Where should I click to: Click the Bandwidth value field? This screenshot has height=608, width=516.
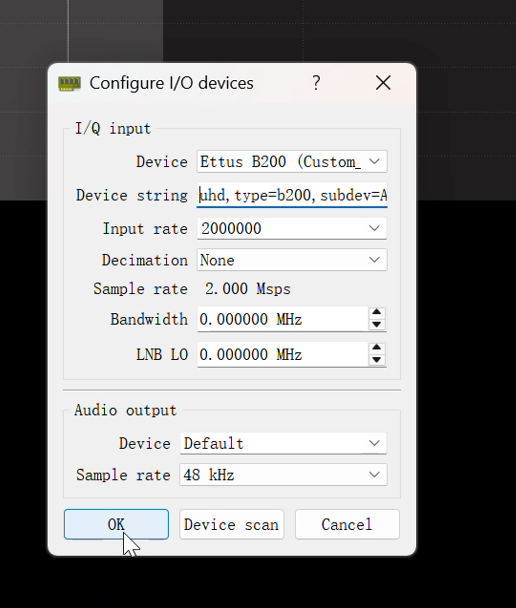pos(282,319)
